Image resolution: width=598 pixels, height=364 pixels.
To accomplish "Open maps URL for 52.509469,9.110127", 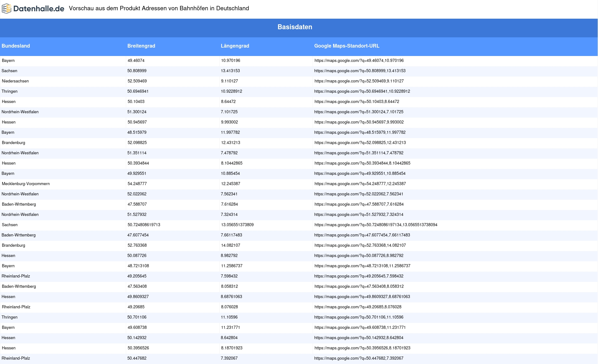I will [x=359, y=81].
